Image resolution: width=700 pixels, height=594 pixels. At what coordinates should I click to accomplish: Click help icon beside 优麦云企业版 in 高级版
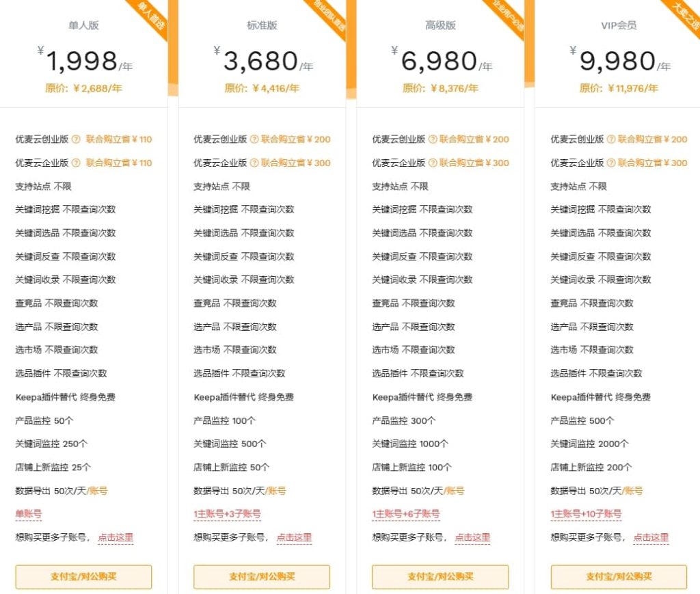pyautogui.click(x=433, y=163)
